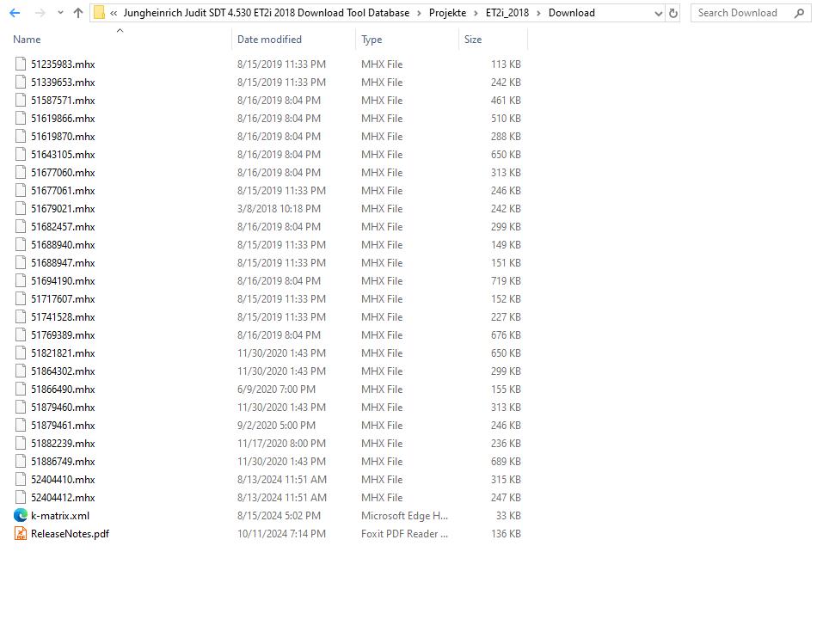This screenshot has height=644, width=823.
Task: Select file icon of 51677060.mhx
Action: point(21,172)
